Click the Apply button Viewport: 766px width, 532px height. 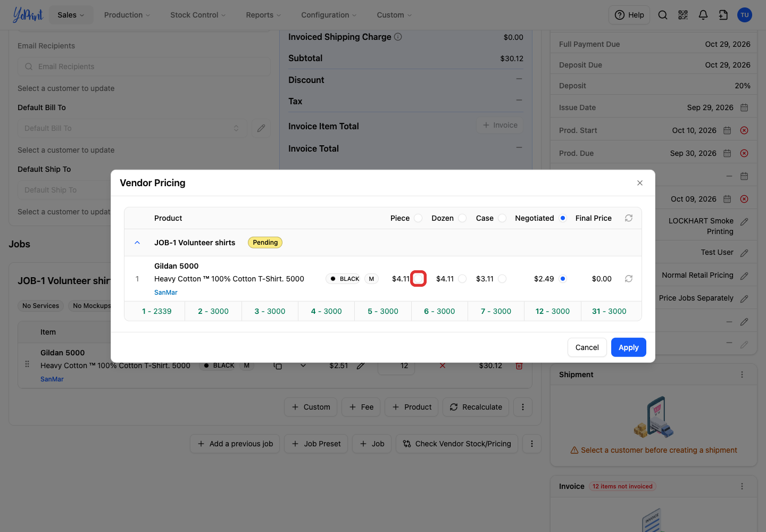pos(629,347)
